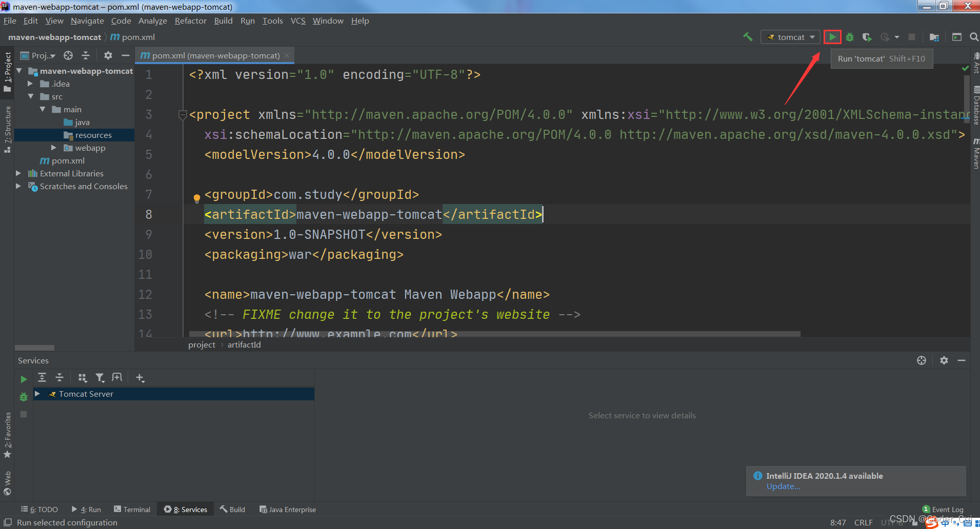This screenshot has height=529, width=980.
Task: Open the File menu
Action: point(10,21)
